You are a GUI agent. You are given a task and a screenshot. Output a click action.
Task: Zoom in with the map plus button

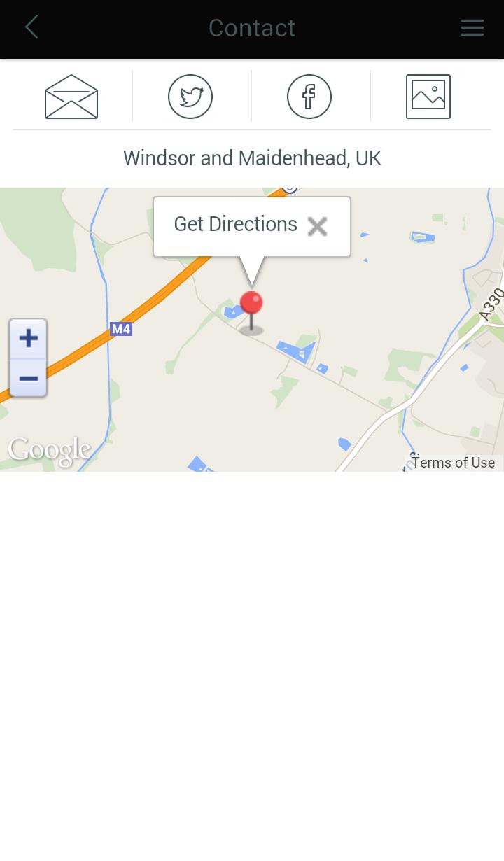point(29,339)
